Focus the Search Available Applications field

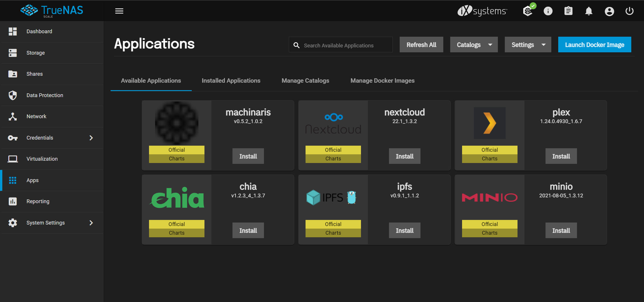pos(341,45)
